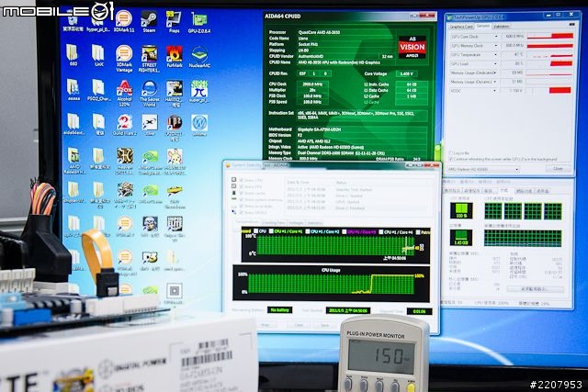This screenshot has height=392, width=588.
Task: Open the 3DMark 11 desktop shortcut
Action: (x=124, y=21)
